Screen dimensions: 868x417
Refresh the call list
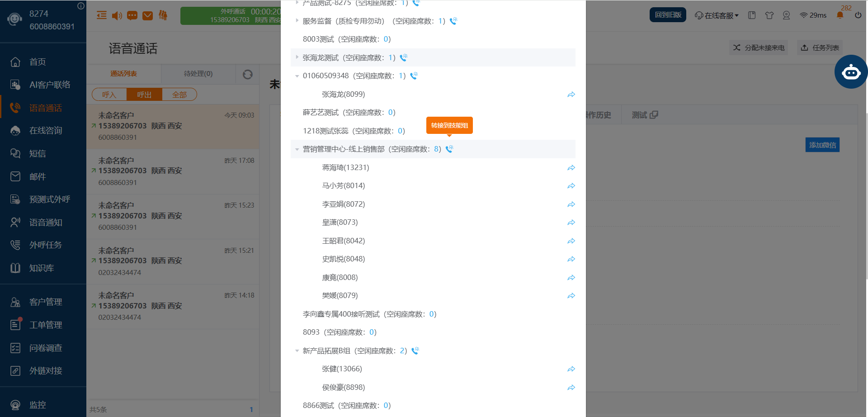[x=247, y=74]
